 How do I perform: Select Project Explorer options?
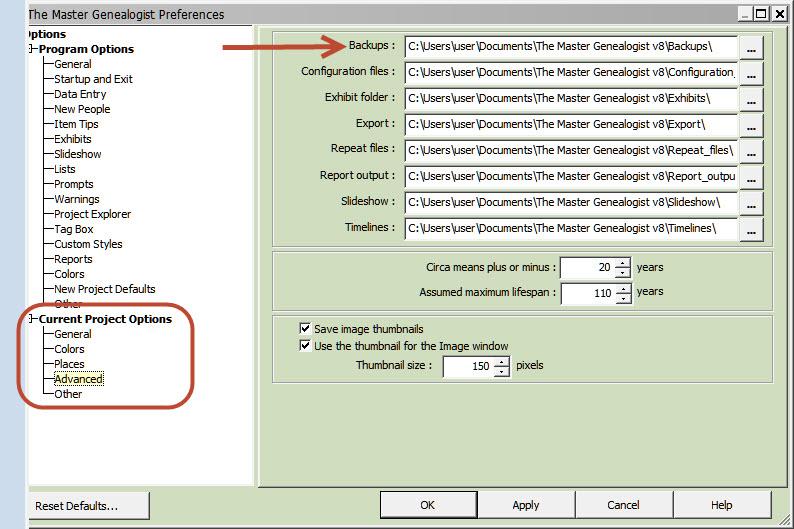(92, 214)
